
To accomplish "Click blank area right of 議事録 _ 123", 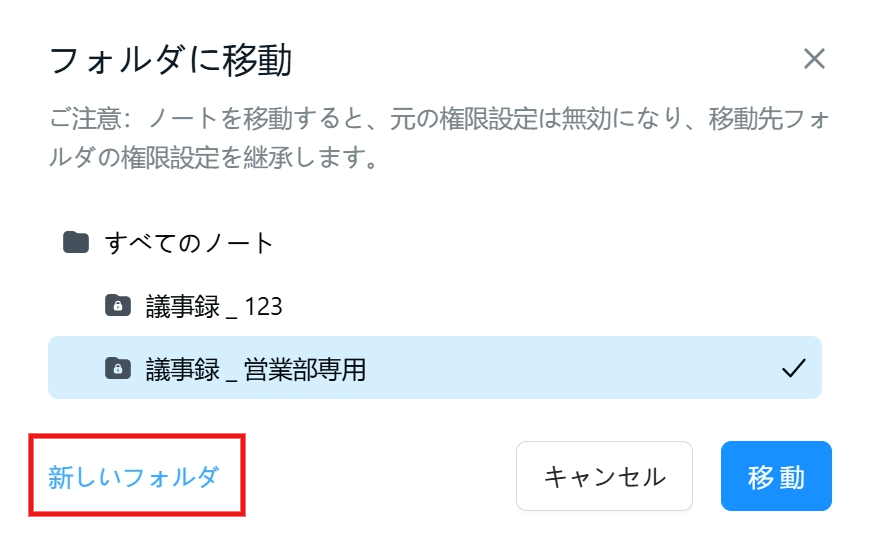I will [552, 306].
